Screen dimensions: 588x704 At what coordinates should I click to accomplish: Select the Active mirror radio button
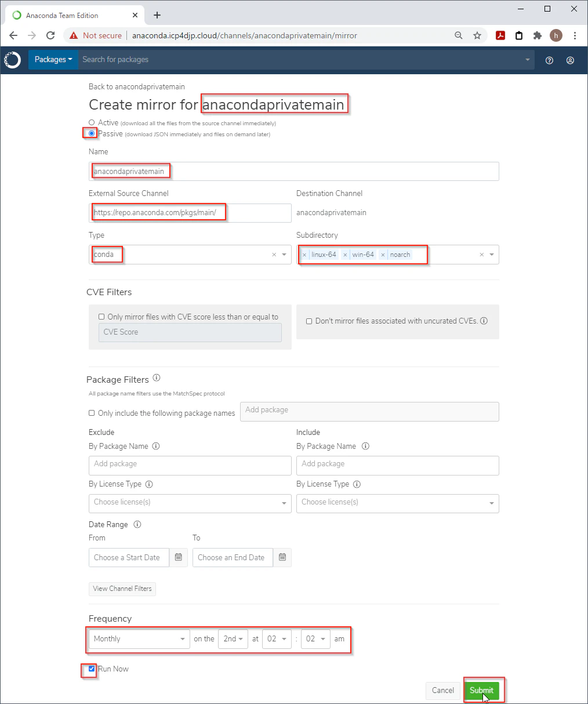click(x=92, y=122)
